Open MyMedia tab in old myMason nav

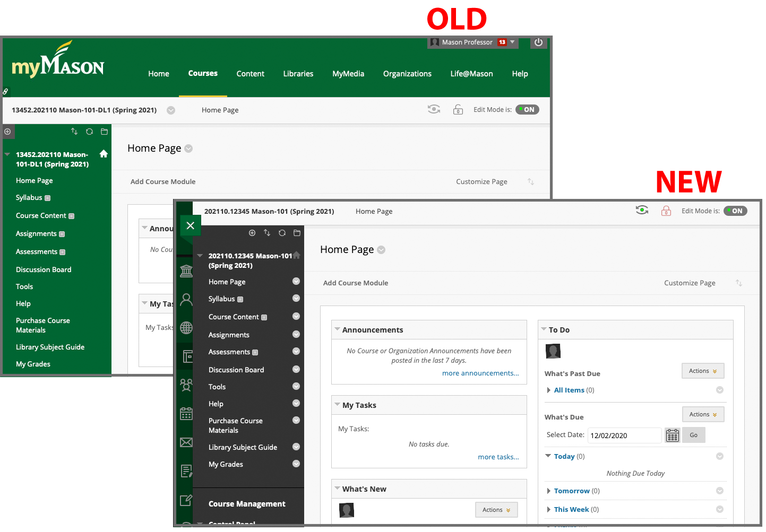pos(348,74)
